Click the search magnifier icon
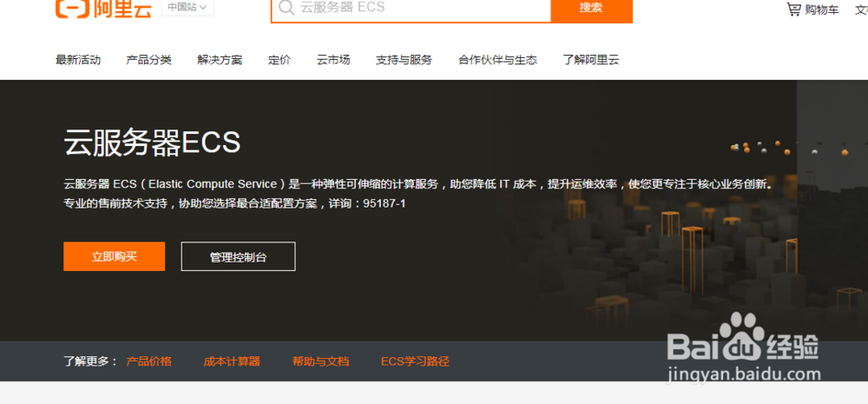This screenshot has width=868, height=404. click(286, 7)
